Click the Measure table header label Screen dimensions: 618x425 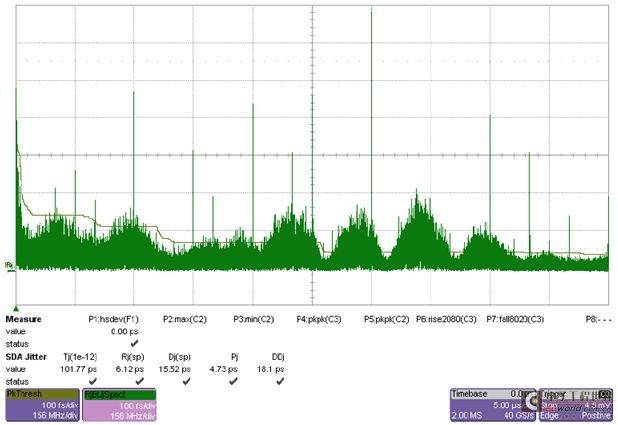(24, 319)
